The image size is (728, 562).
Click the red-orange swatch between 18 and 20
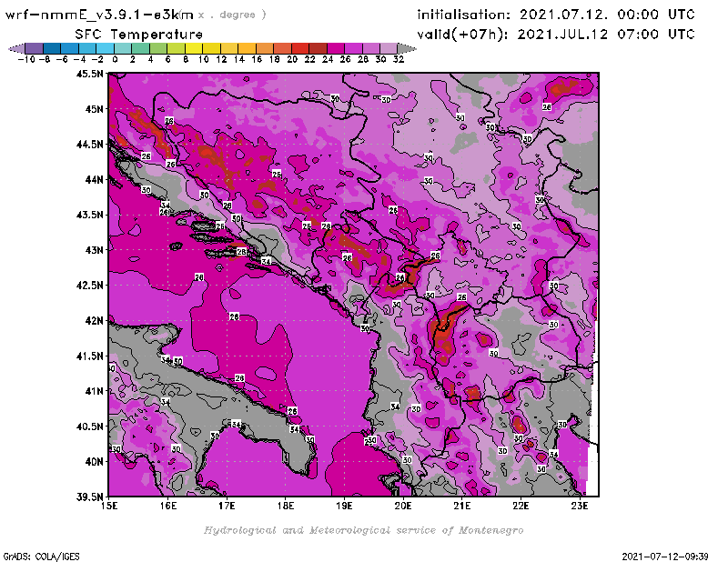282,48
